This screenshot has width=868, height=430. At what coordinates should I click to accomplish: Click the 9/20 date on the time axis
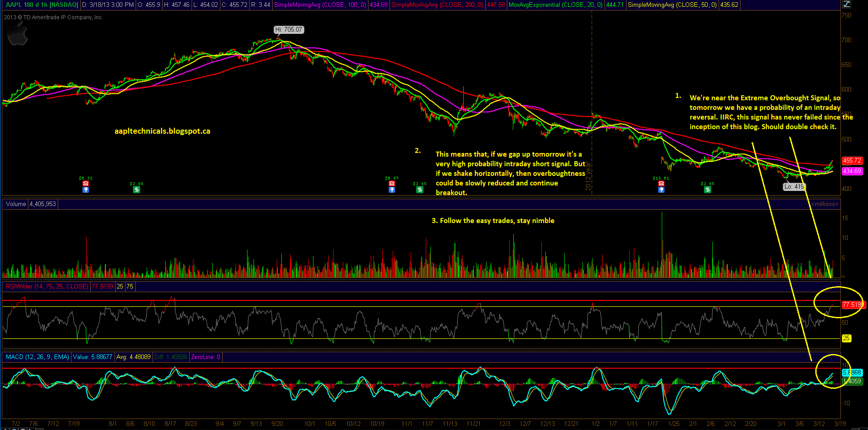tap(277, 424)
